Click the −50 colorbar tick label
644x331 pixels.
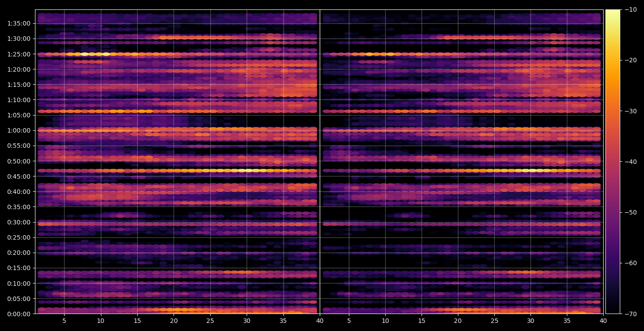tap(630, 212)
